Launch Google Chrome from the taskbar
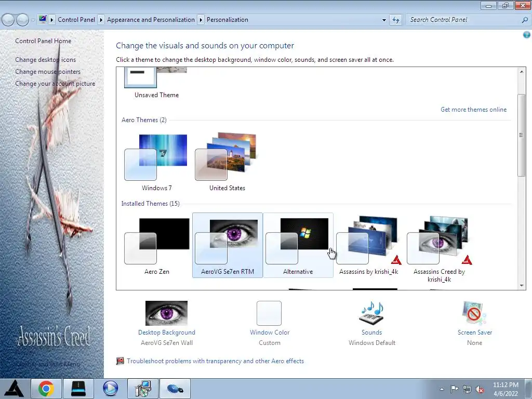This screenshot has height=399, width=532. pos(46,389)
